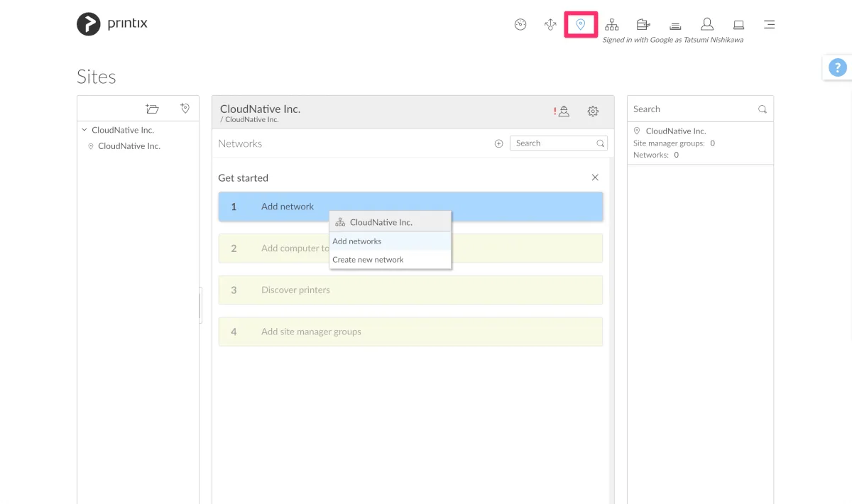Click the Networks search field
852x504 pixels.
point(554,143)
